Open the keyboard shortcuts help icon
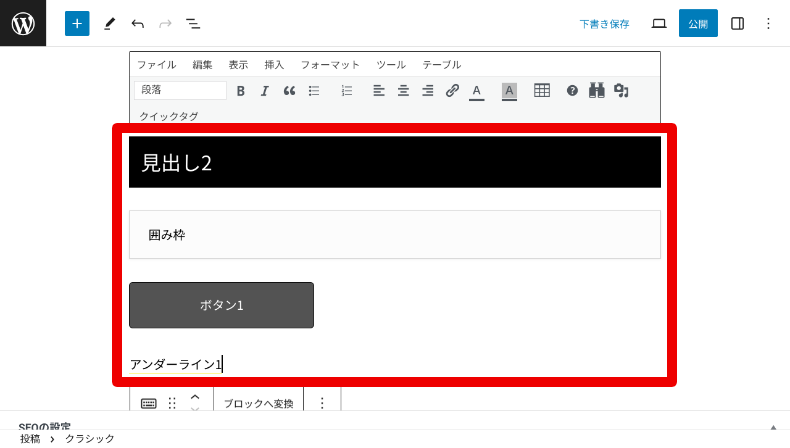 click(572, 91)
